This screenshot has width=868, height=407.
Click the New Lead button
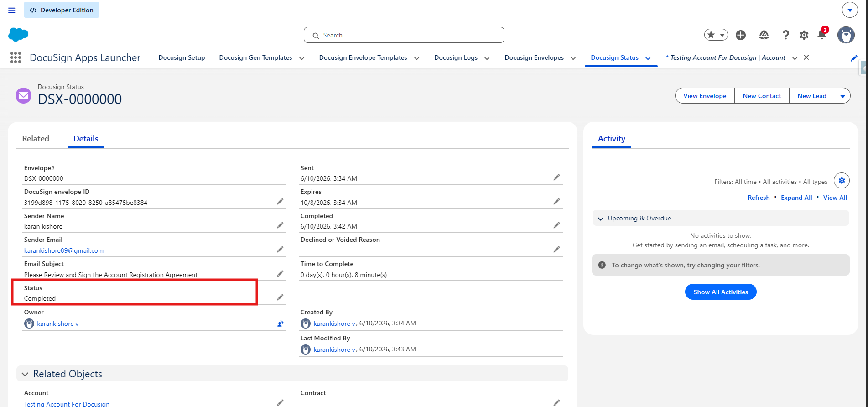click(x=812, y=96)
